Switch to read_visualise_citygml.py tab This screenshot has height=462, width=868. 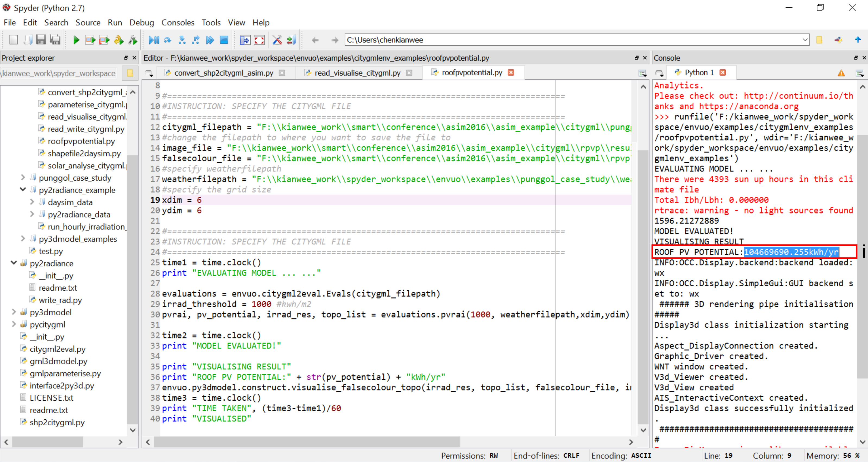(357, 73)
